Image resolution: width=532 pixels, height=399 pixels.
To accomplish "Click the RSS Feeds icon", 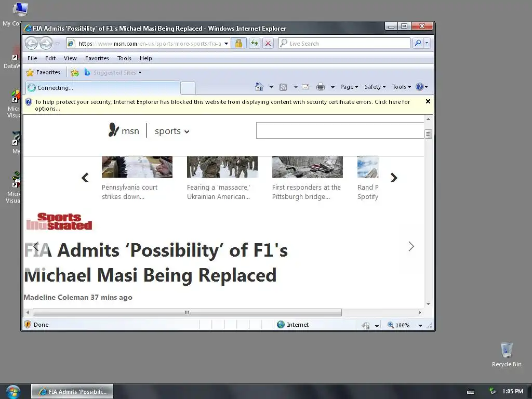I will (283, 87).
